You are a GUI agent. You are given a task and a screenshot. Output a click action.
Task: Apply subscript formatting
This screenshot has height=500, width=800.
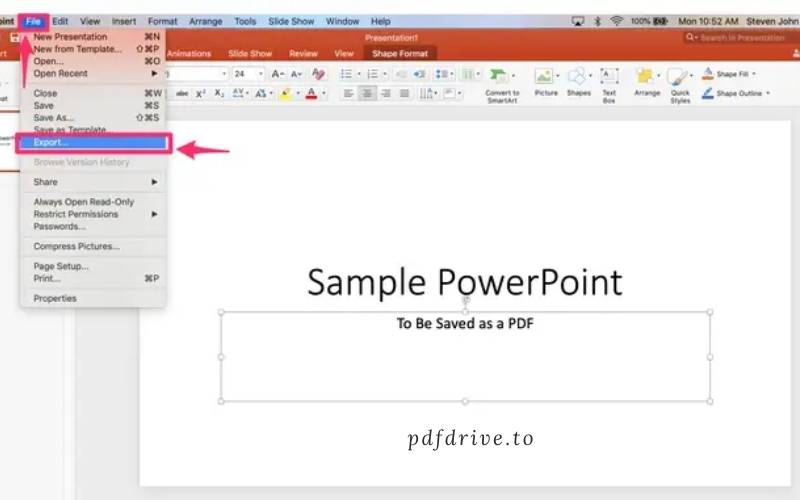pyautogui.click(x=219, y=93)
